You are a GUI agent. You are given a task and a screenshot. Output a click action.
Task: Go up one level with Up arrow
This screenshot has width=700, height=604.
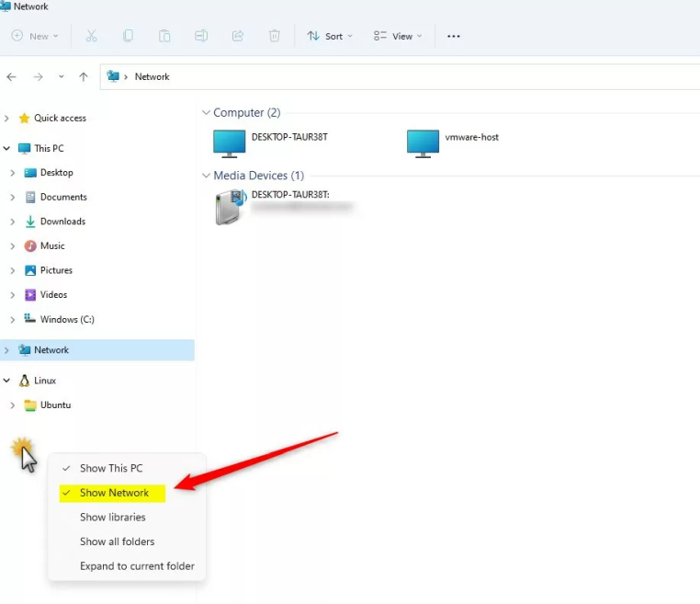(84, 77)
